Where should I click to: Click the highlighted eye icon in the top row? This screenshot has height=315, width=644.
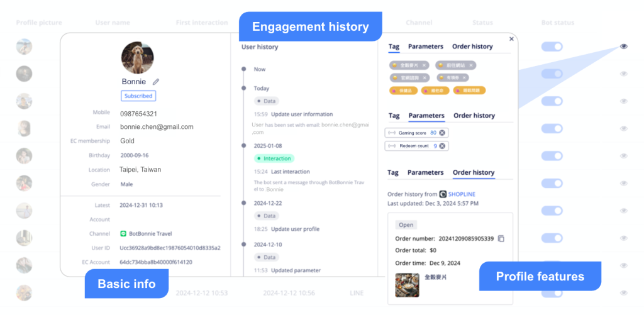click(623, 47)
